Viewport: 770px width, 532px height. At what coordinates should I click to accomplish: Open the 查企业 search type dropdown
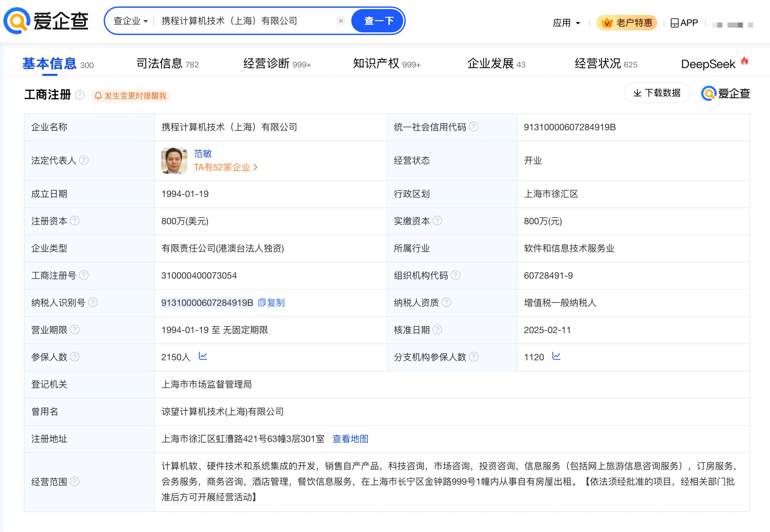130,21
